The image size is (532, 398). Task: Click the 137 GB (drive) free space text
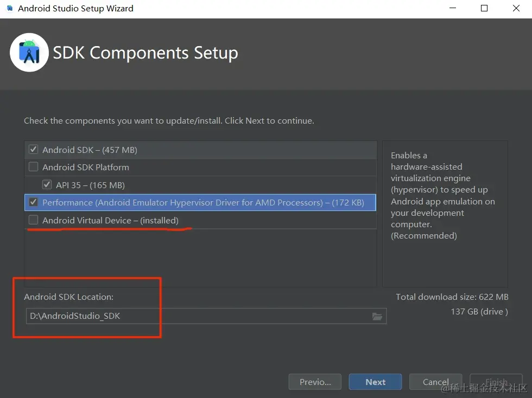pos(479,312)
